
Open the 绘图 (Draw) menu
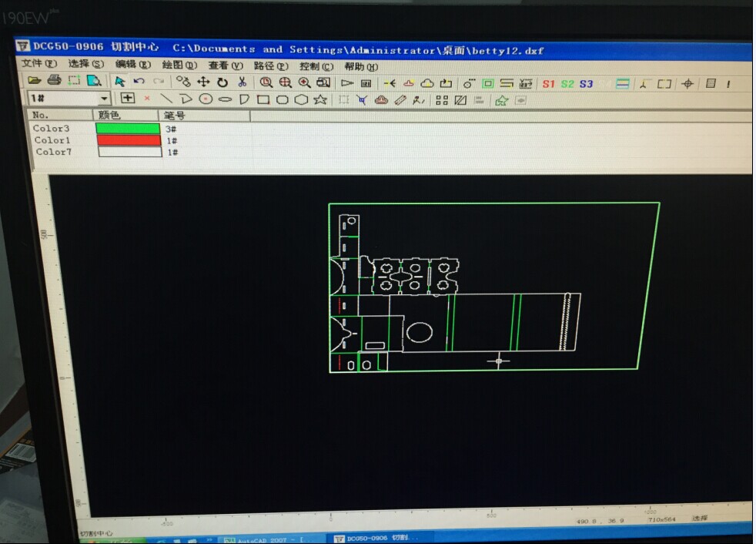point(179,65)
